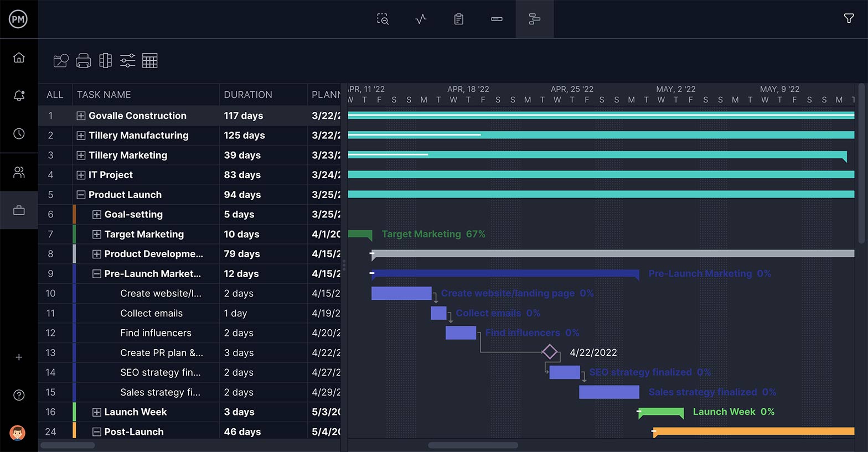This screenshot has width=868, height=452.
Task: Collapse the Product Launch project
Action: [x=81, y=195]
